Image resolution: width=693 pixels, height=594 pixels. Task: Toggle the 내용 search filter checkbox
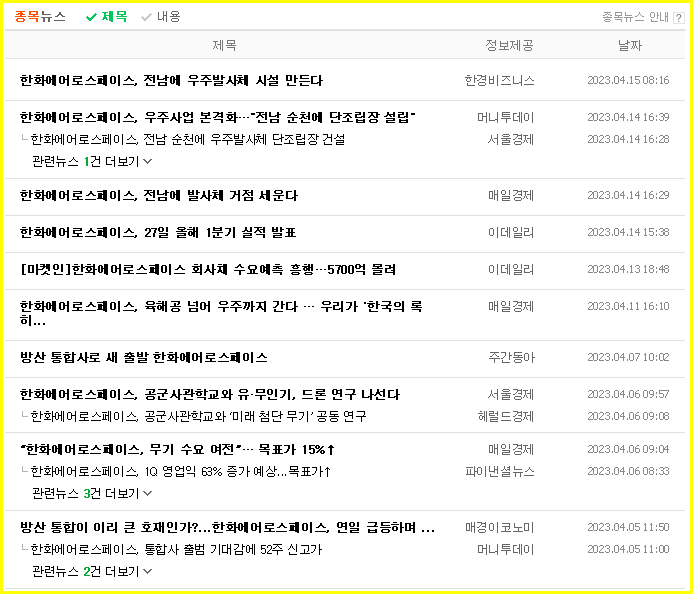(161, 17)
